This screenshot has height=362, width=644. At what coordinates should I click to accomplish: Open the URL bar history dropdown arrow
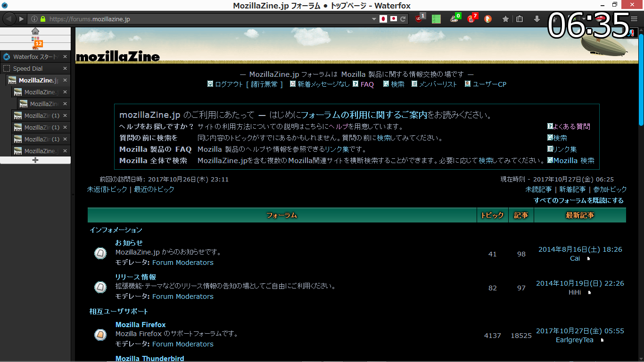point(374,19)
